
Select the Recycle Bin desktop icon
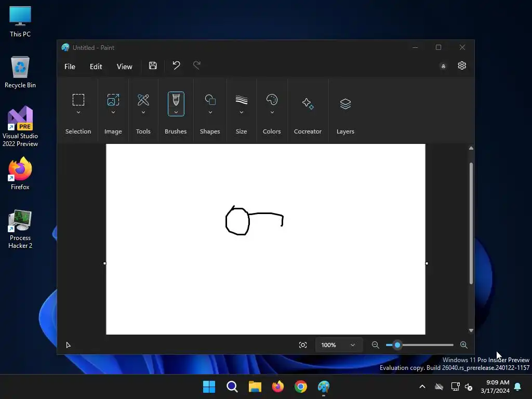20,72
